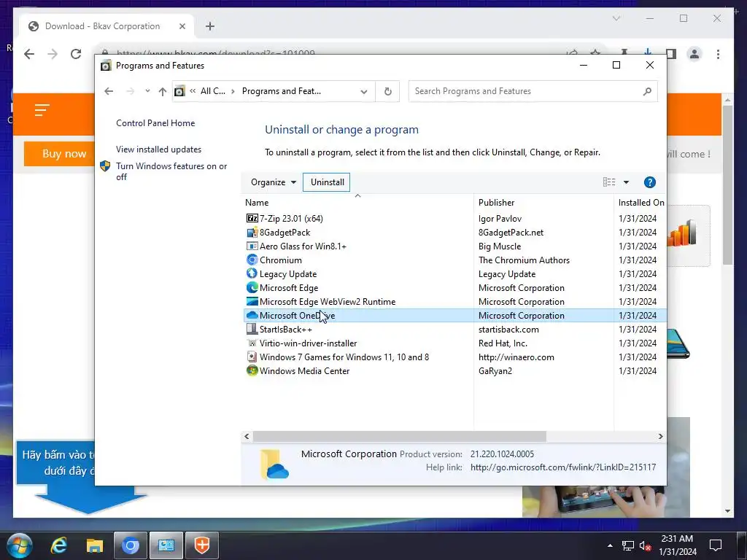Select the 7-Zip 23.01 (x64) program icon

tap(252, 218)
